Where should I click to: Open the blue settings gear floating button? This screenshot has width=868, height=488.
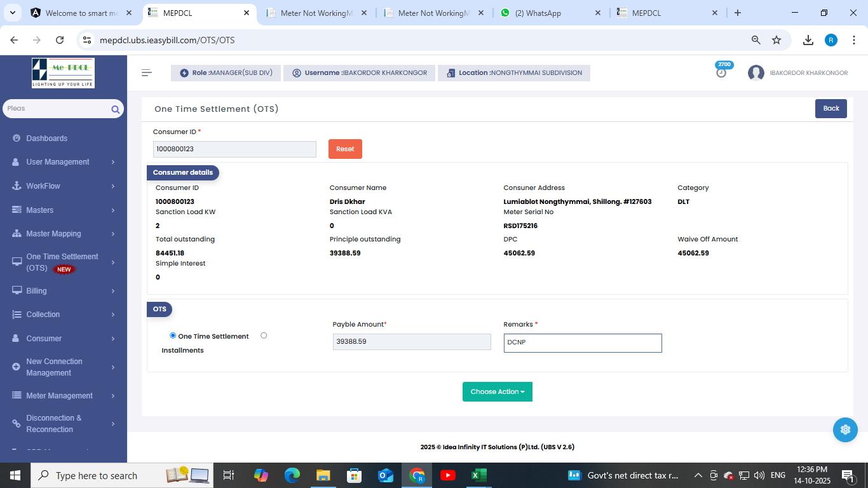pyautogui.click(x=845, y=430)
